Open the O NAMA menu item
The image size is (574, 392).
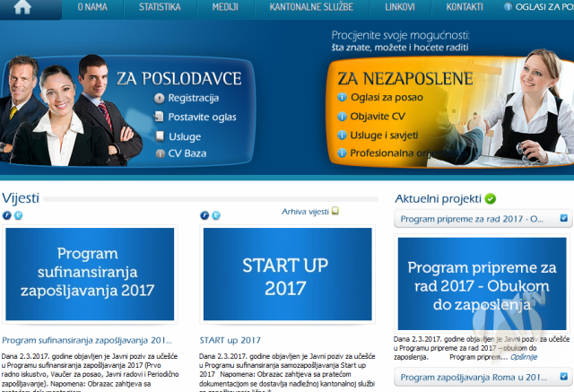click(92, 7)
